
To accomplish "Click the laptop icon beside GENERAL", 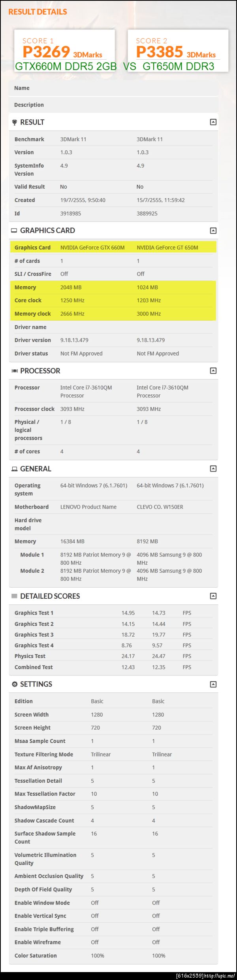I will (x=15, y=469).
